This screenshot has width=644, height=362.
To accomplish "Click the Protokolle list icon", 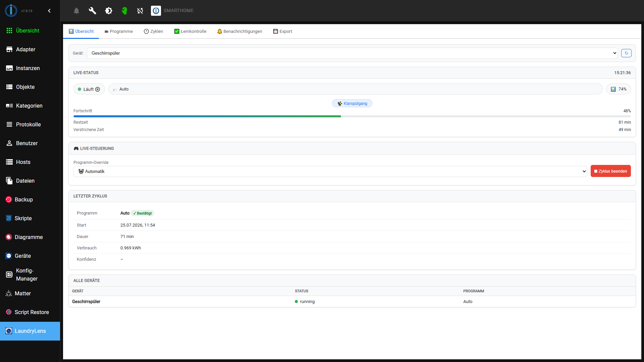I will pyautogui.click(x=9, y=124).
